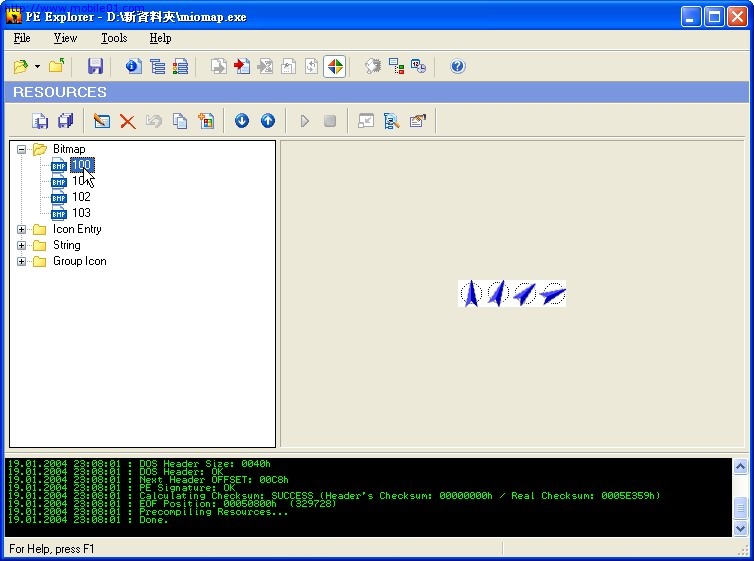Expand the Group Icon folder node

[21, 262]
